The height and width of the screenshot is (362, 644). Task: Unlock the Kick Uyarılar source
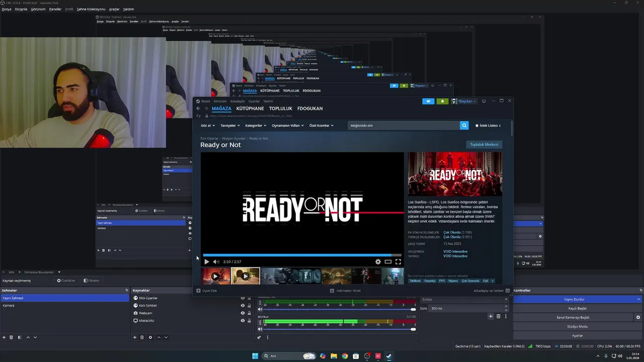pos(249,298)
